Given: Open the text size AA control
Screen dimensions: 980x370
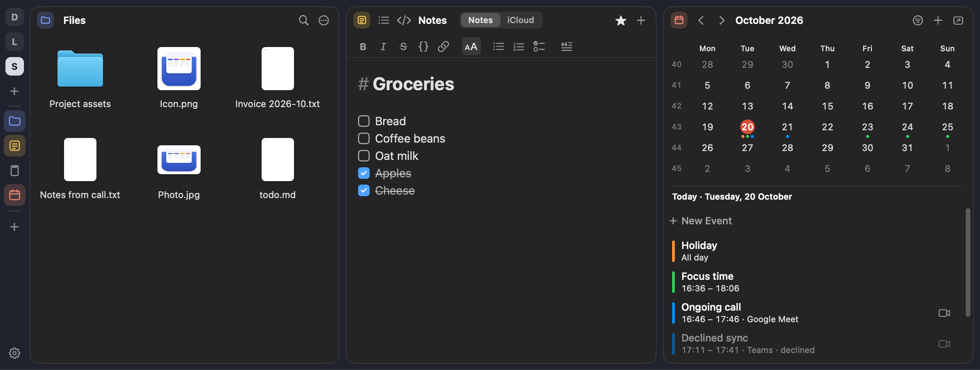Looking at the screenshot, I should click(471, 47).
